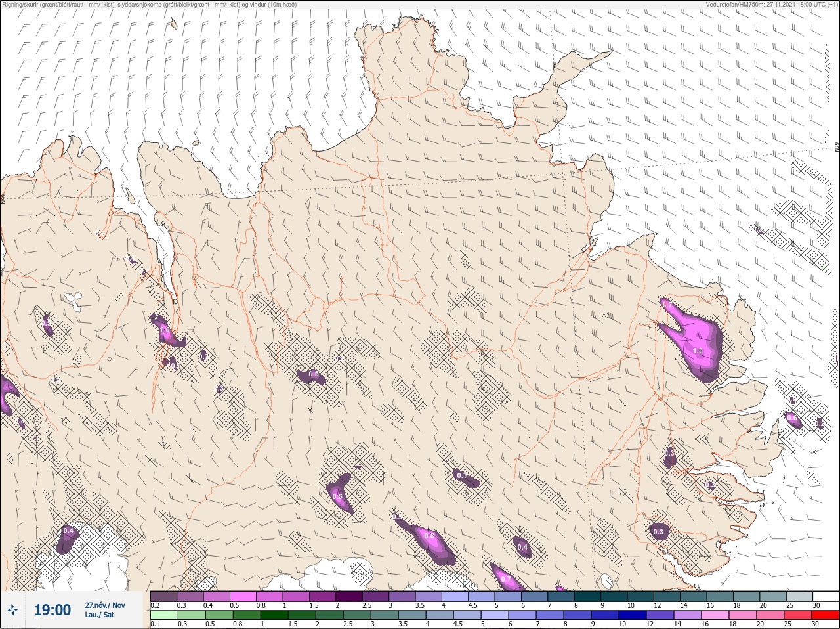Screen dimensions: 840x629
Task: Pick the dark green 1 mm rain swatch
Action: pyautogui.click(x=275, y=615)
